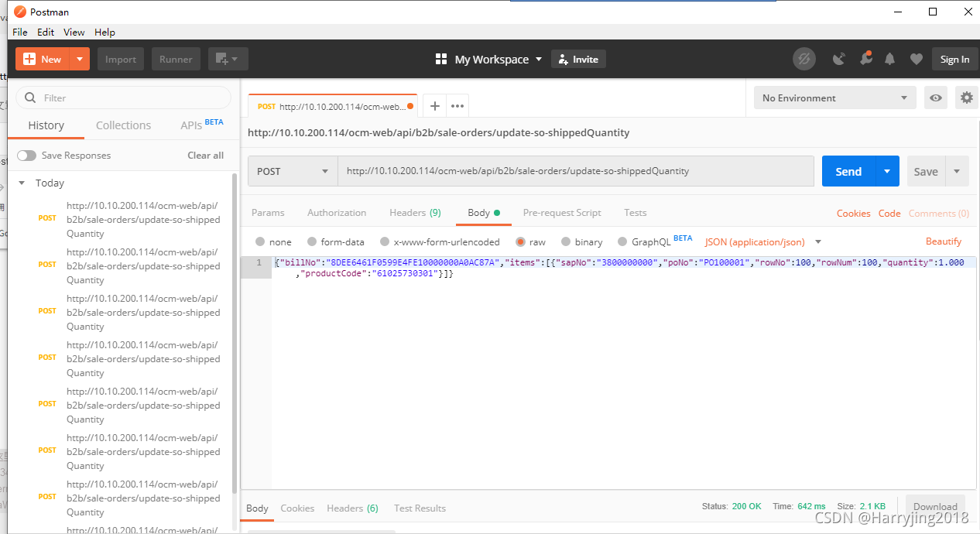Screen dimensions: 980x534
Task: Click the Import button
Action: [x=121, y=59]
